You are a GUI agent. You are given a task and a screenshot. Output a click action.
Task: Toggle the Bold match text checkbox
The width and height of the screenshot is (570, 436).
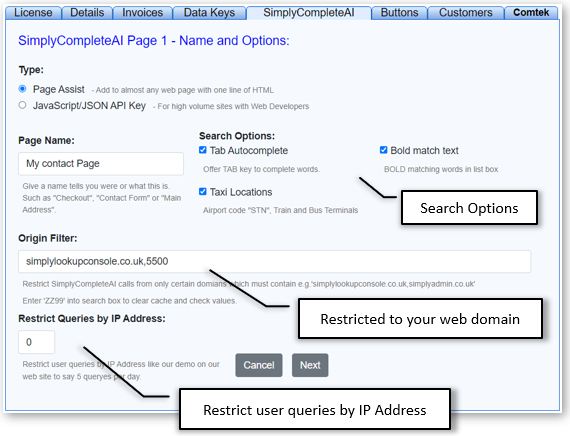click(x=384, y=150)
